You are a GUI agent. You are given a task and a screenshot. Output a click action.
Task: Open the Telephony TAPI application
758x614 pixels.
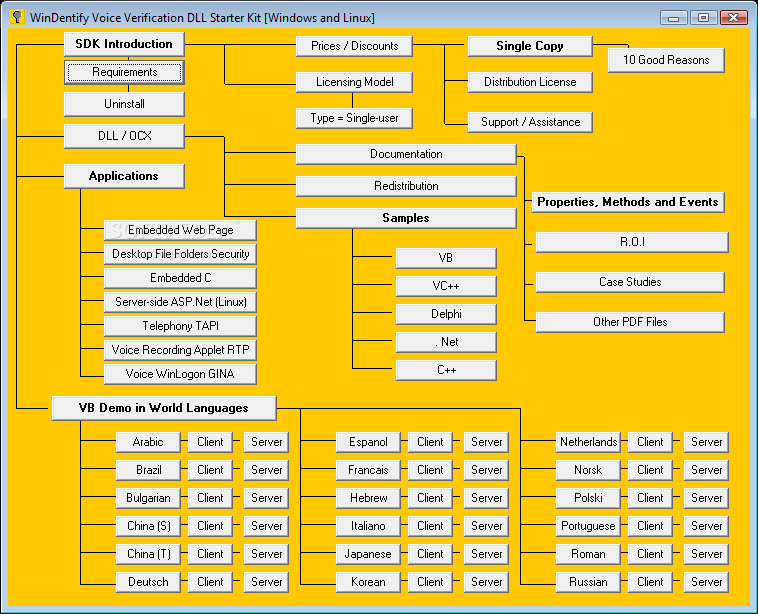(x=180, y=326)
